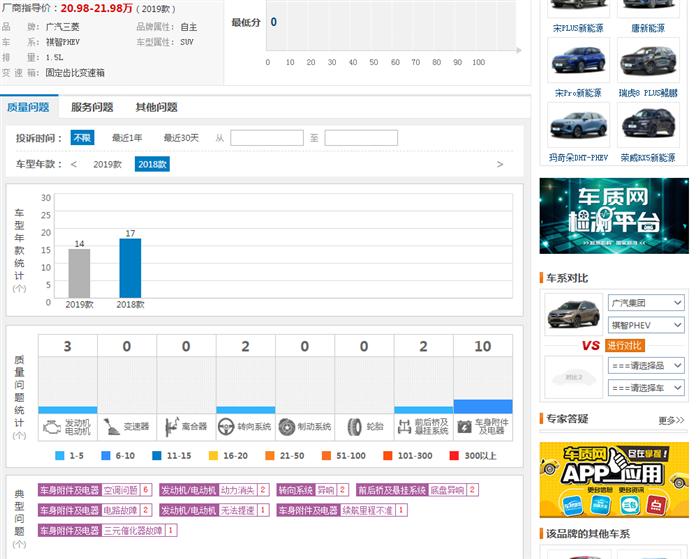Image resolution: width=700 pixels, height=559 pixels.
Task: Click the body accessories and electrics icon
Action: tap(464, 427)
